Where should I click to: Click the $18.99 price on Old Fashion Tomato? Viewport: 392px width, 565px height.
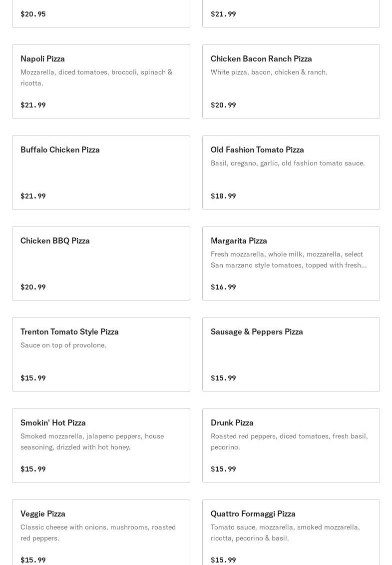223,196
